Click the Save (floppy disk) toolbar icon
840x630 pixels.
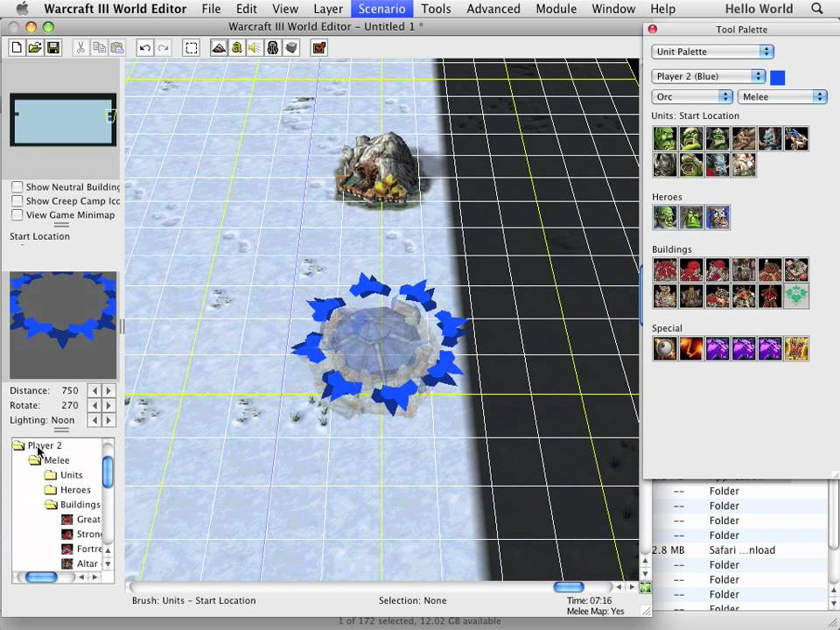click(52, 48)
